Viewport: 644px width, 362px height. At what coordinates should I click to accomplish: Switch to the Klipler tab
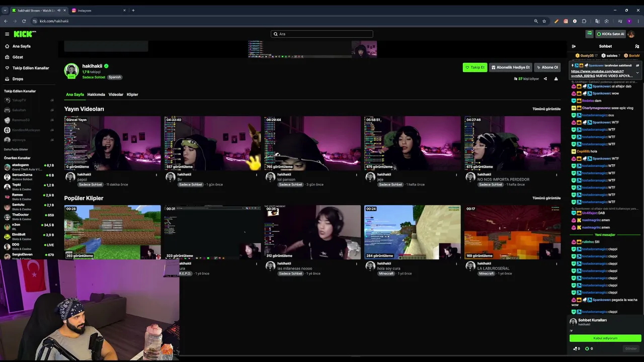132,95
